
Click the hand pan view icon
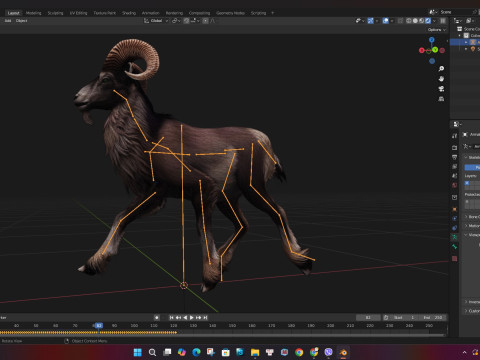pyautogui.click(x=441, y=79)
